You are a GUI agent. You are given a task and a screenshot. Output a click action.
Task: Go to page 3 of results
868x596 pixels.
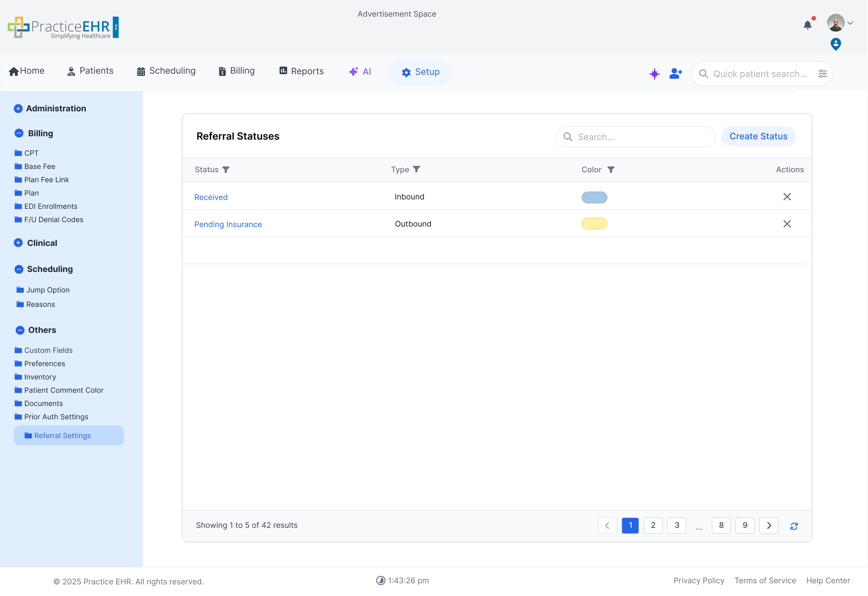coord(676,525)
